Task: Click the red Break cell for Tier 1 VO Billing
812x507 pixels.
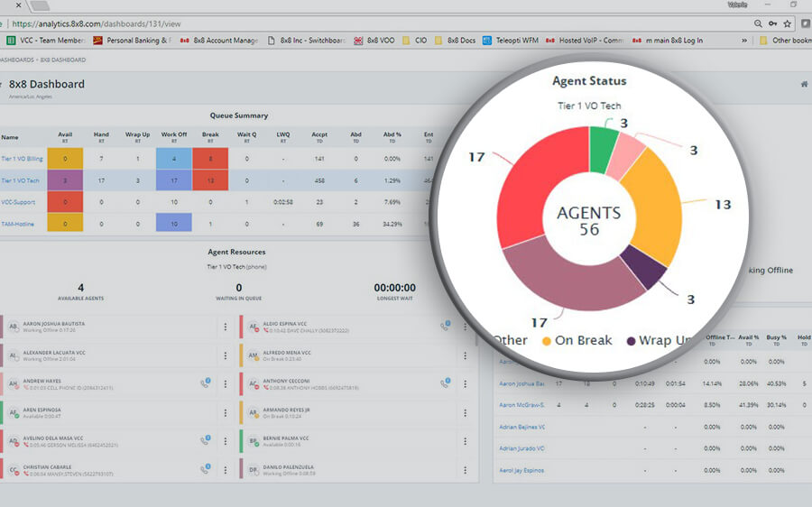Action: (210, 159)
